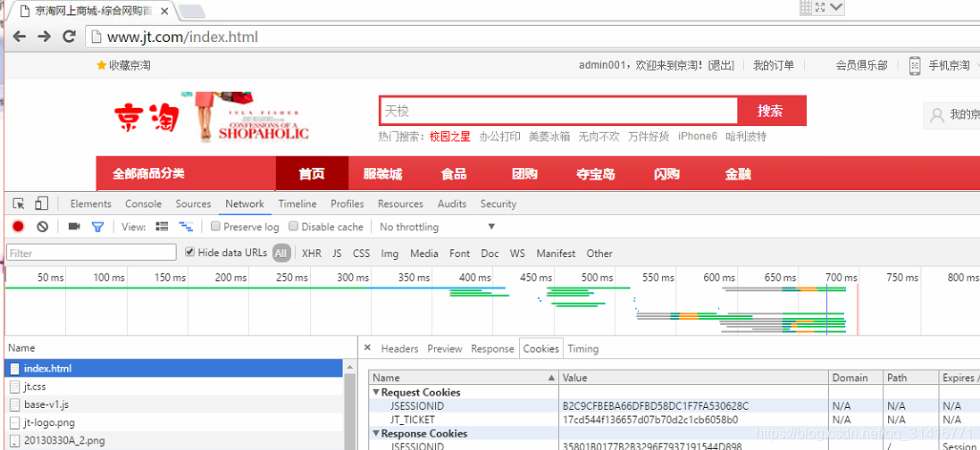This screenshot has width=980, height=450.
Task: Click the DevTools inspect element icon
Action: [x=19, y=204]
